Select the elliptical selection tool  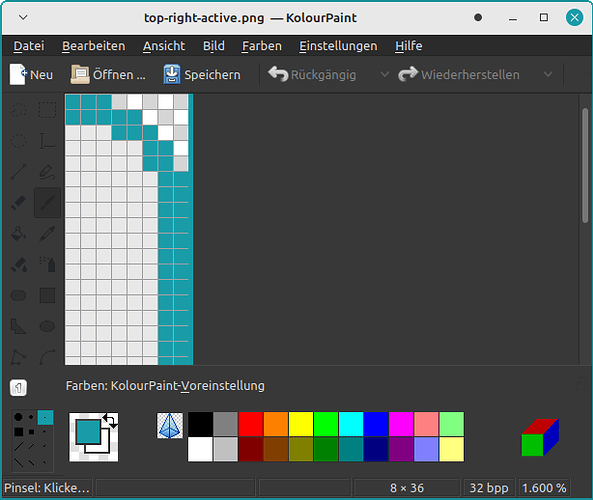coord(18,141)
